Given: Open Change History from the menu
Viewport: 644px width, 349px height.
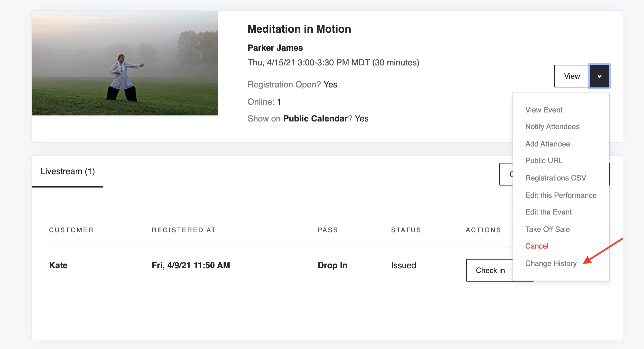Looking at the screenshot, I should click(551, 263).
